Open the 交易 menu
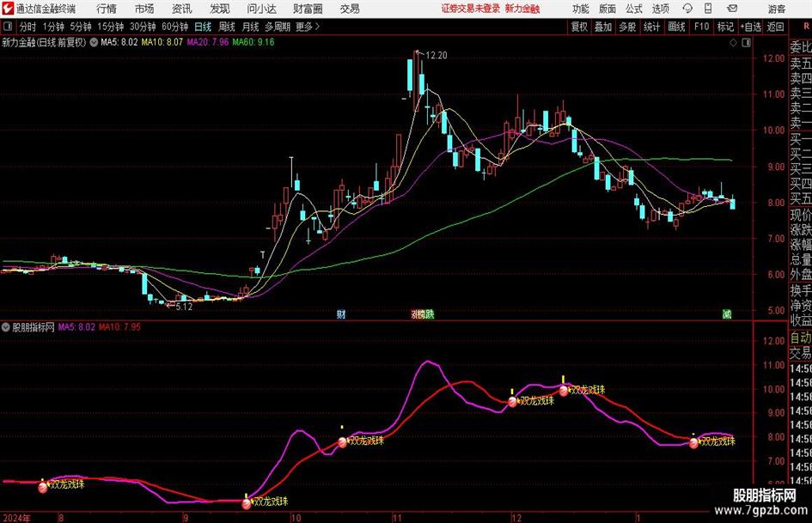The width and height of the screenshot is (812, 523). [x=350, y=9]
